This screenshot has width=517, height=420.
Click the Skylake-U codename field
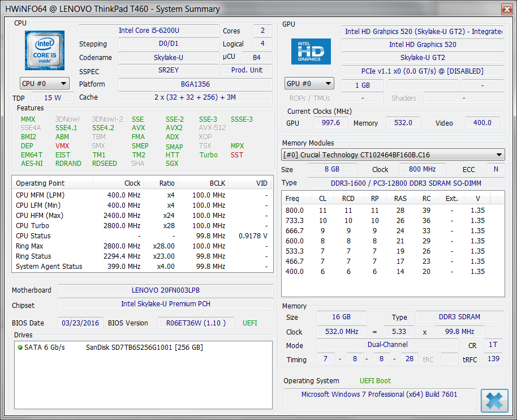[x=169, y=57]
